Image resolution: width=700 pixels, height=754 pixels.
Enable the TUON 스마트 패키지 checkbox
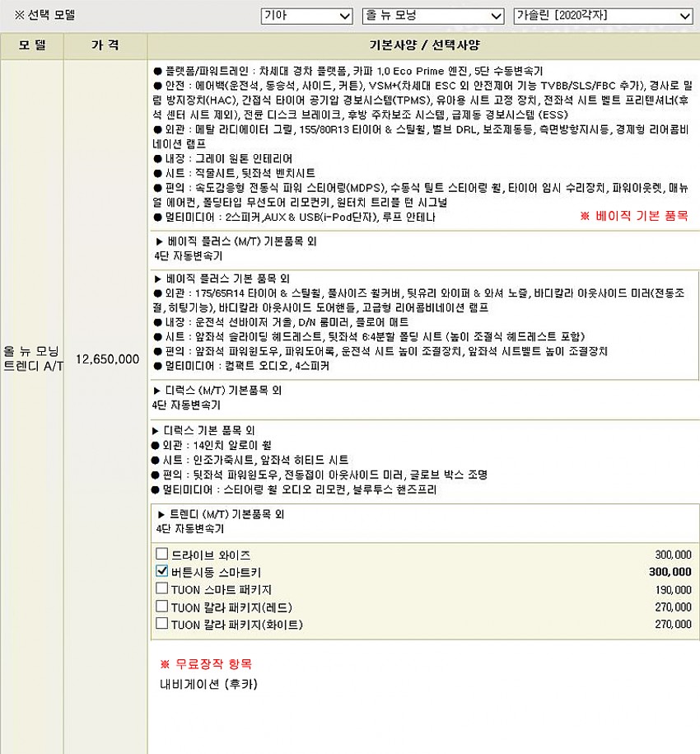pyautogui.click(x=161, y=589)
